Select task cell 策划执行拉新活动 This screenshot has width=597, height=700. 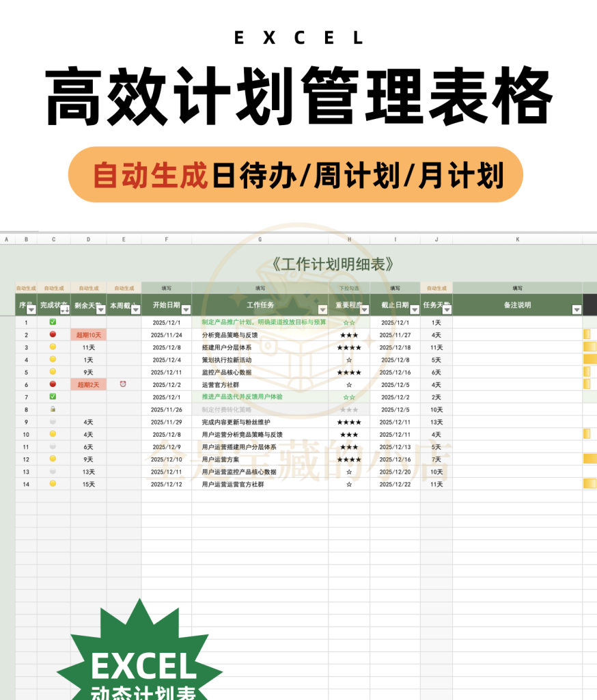[260, 360]
